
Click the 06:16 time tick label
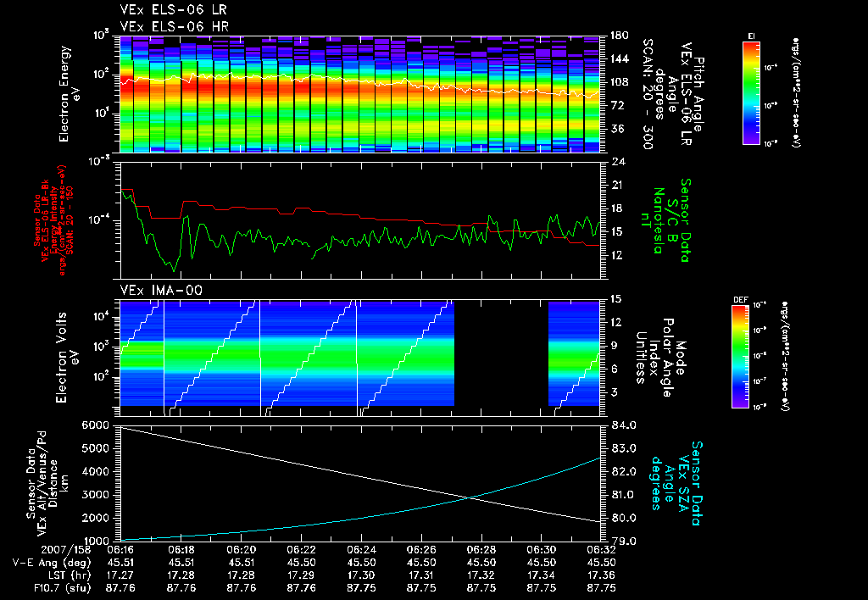tap(120, 550)
